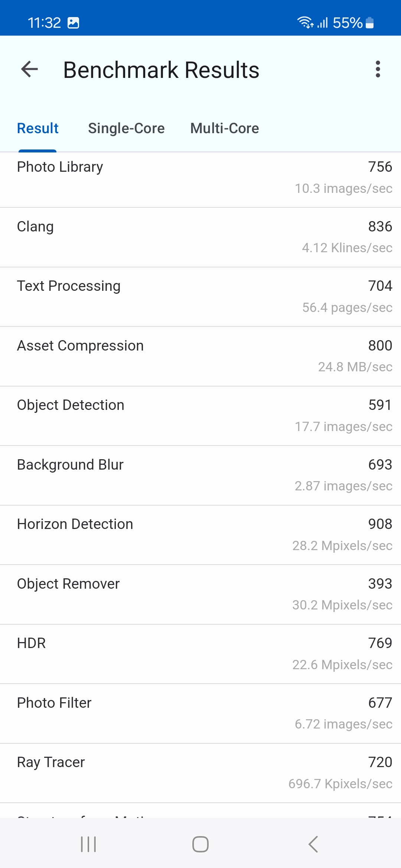Tap the picture notification icon in status bar
This screenshot has width=401, height=868.
coord(74,23)
